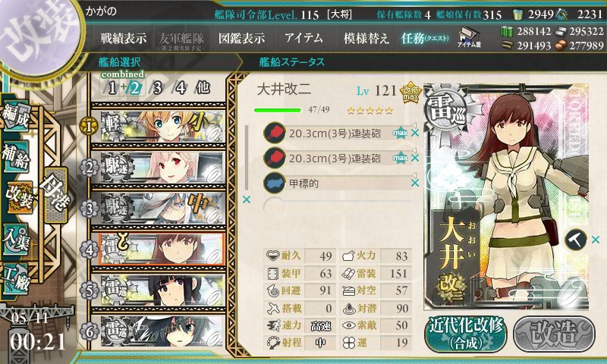Remove the 甲標的 equipment with its X
The width and height of the screenshot is (607, 364).
pyautogui.click(x=415, y=183)
